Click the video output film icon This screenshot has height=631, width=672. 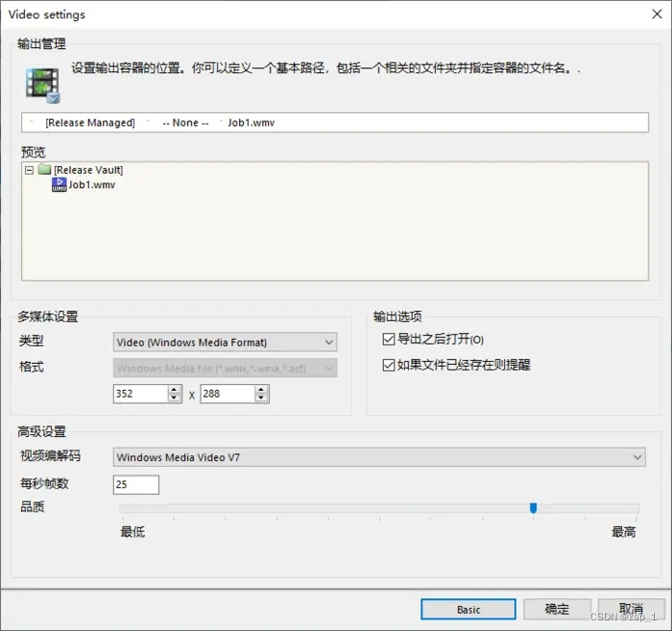click(x=42, y=85)
